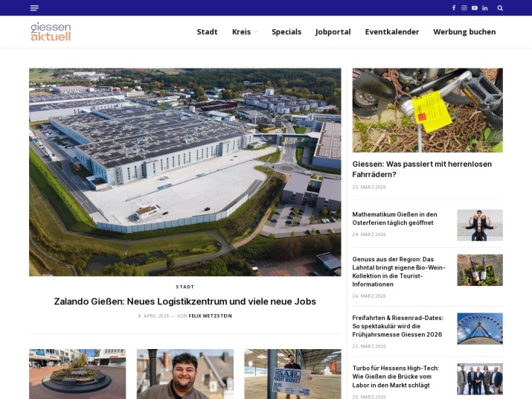
Task: Click the Ferris wheel thumbnail
Action: click(480, 329)
